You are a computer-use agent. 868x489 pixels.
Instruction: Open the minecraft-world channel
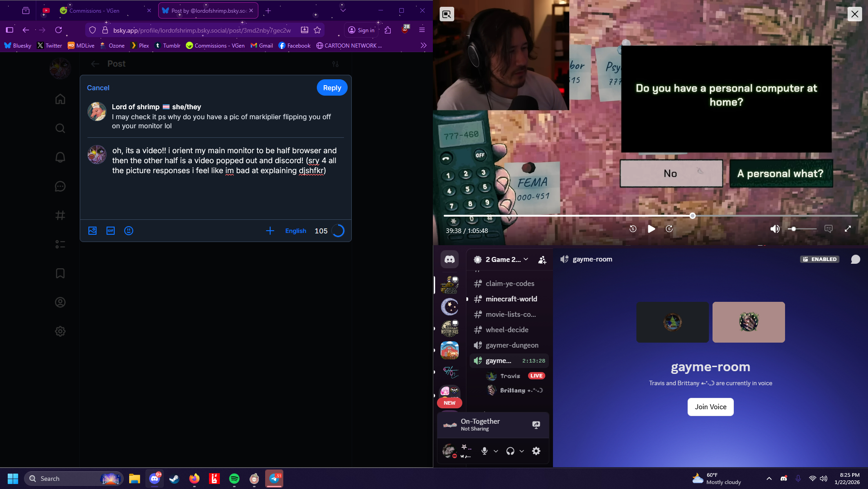(511, 299)
